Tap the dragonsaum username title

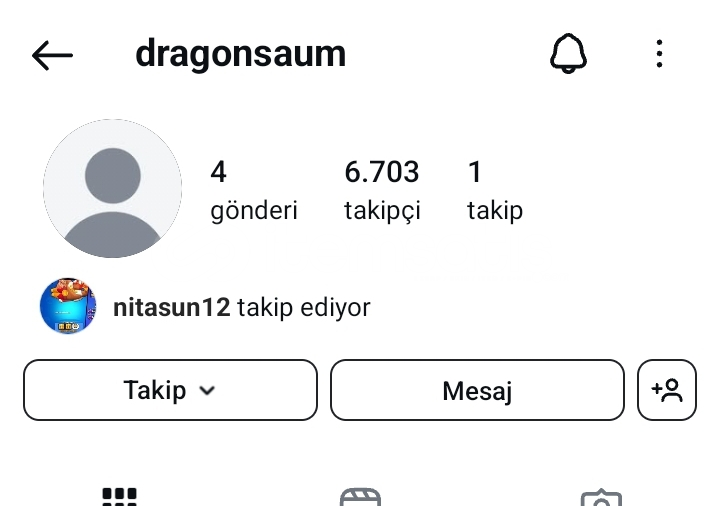(x=241, y=54)
